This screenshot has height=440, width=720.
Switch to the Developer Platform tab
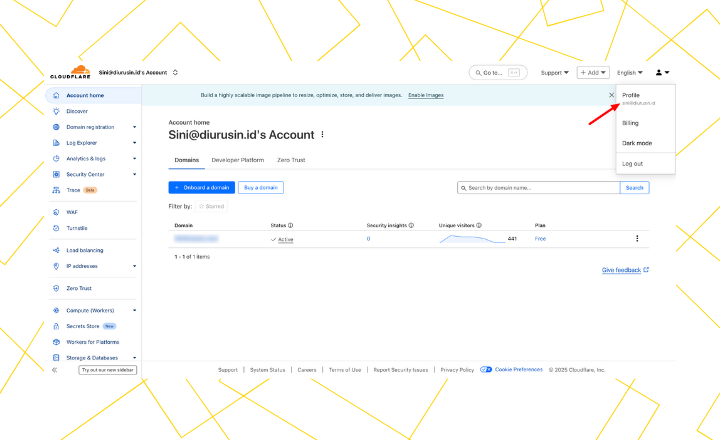pyautogui.click(x=237, y=160)
